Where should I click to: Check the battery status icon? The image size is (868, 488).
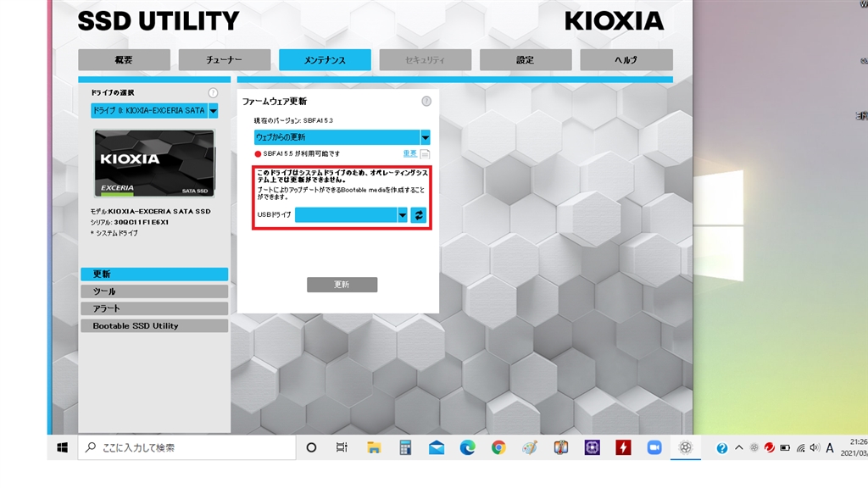(x=785, y=447)
